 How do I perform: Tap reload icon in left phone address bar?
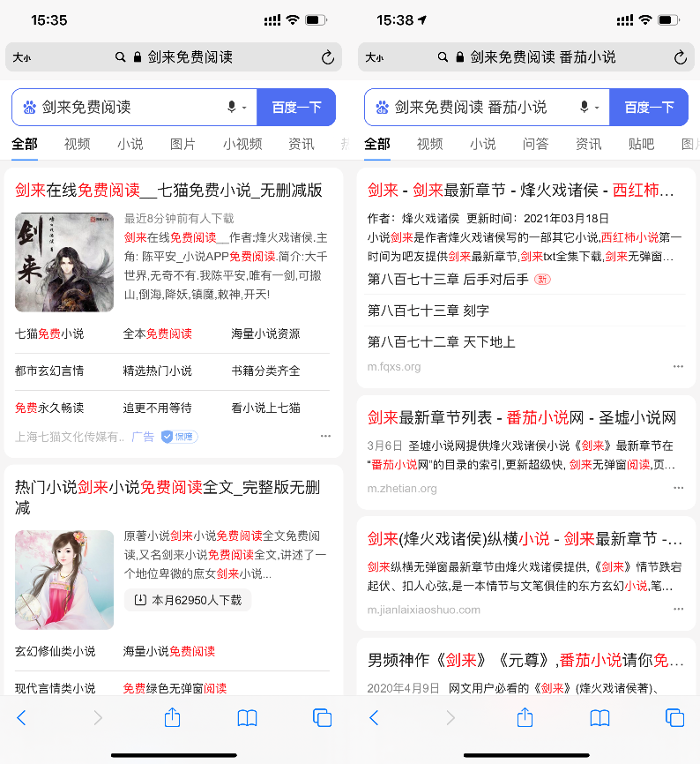328,57
